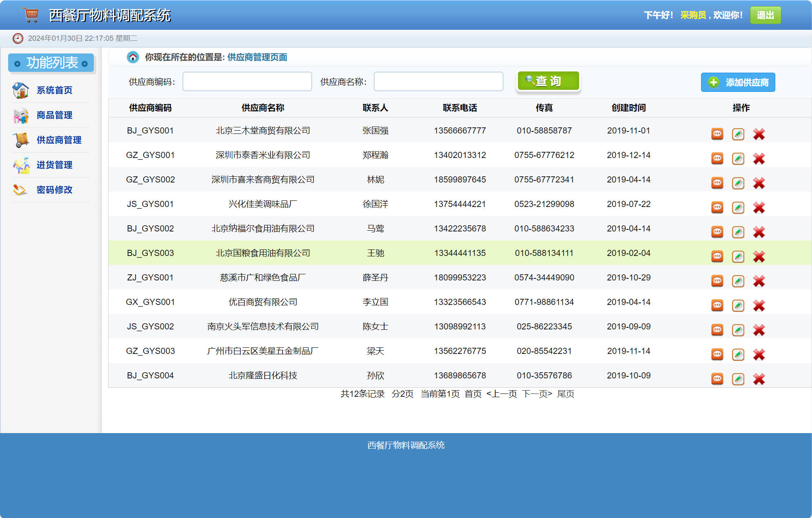Click red X for BJ_GYS004 row
Image resolution: width=812 pixels, height=518 pixels.
[759, 379]
